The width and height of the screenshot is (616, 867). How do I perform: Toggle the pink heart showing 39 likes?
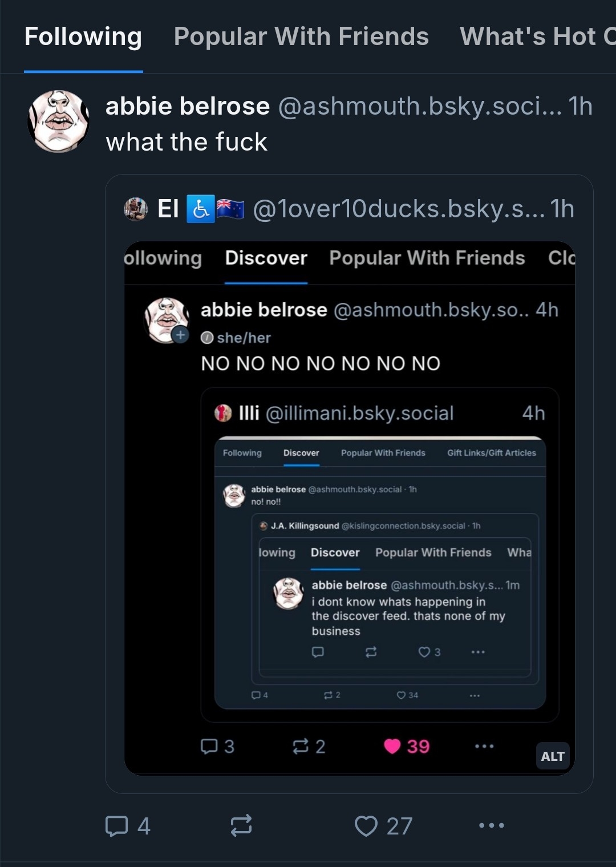[392, 746]
